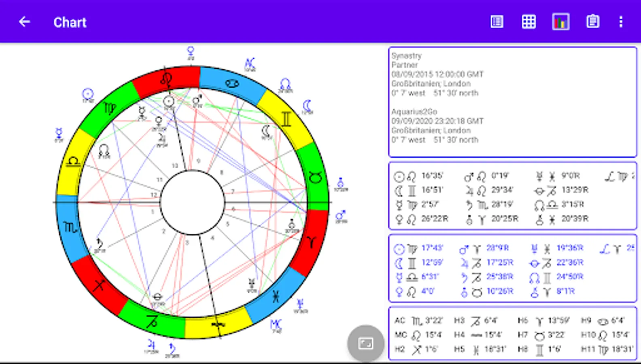641x364 pixels.
Task: Click the blue Moon 12°59' entry
Action: click(419, 263)
